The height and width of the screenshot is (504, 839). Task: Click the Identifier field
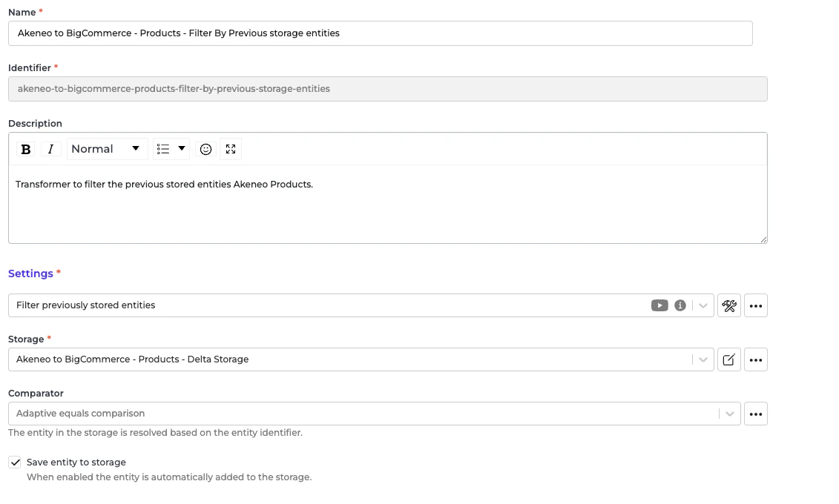[388, 89]
